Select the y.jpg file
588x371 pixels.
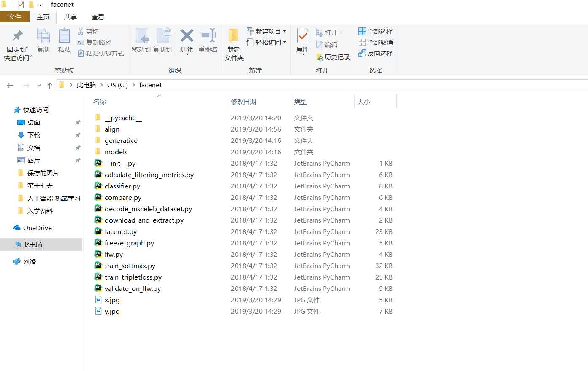(112, 311)
